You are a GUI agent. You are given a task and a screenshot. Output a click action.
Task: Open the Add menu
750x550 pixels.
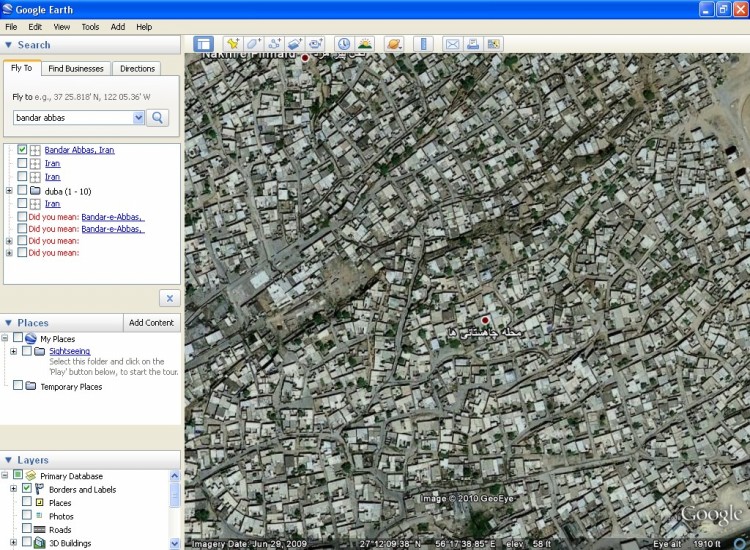coord(118,27)
